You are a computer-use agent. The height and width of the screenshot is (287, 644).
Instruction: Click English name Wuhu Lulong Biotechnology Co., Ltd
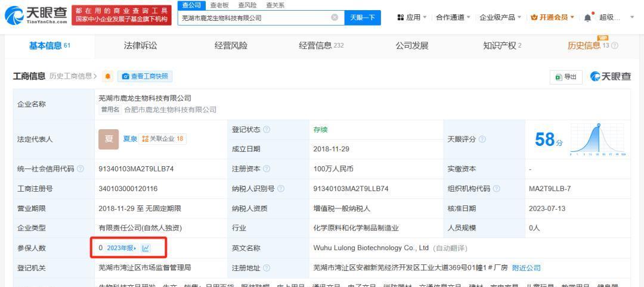(x=370, y=248)
